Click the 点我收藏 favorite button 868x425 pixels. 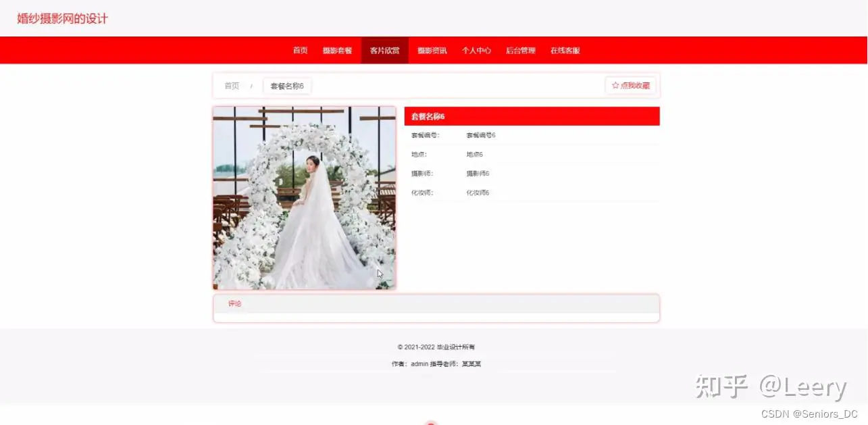(631, 86)
